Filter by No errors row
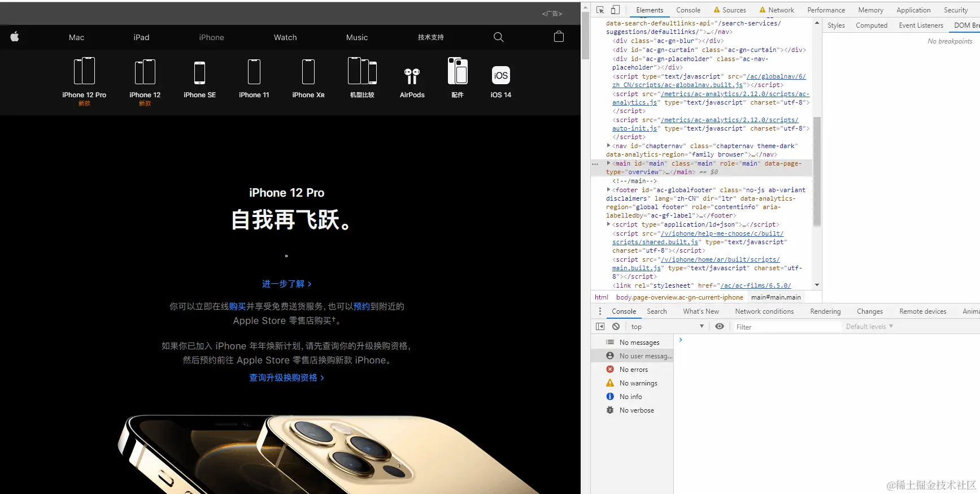 [x=632, y=370]
